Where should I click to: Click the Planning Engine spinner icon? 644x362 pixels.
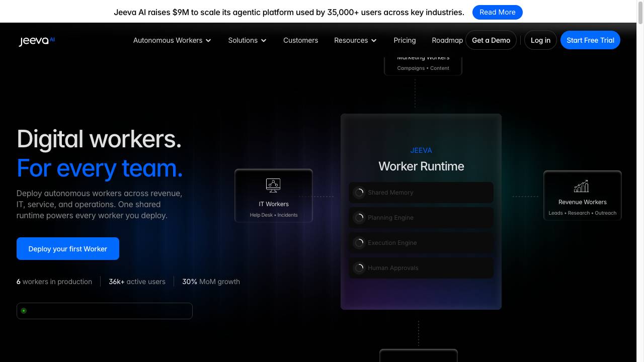click(x=359, y=218)
